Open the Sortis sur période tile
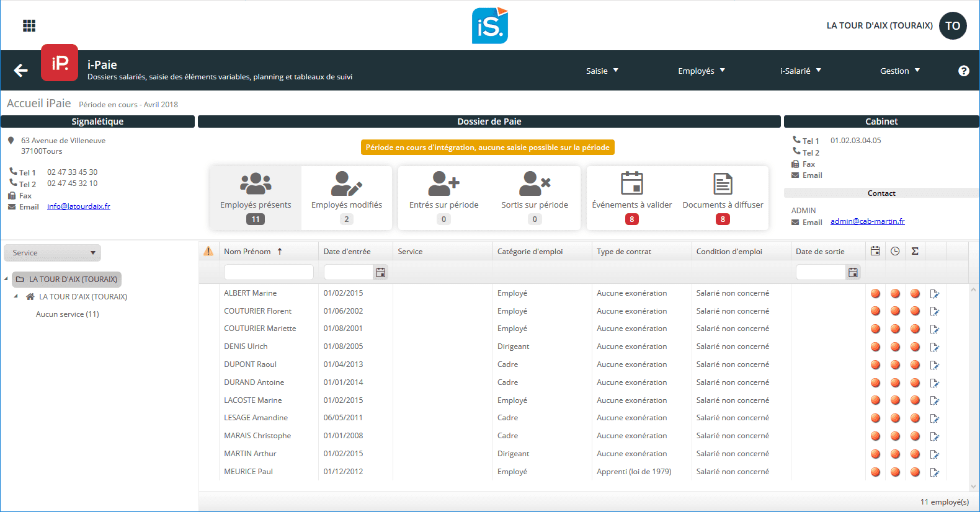The image size is (980, 512). click(x=535, y=198)
